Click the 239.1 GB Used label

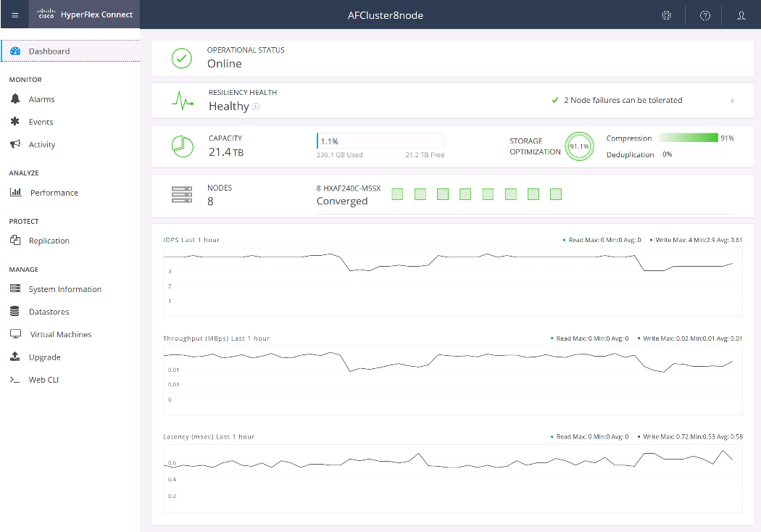click(339, 155)
